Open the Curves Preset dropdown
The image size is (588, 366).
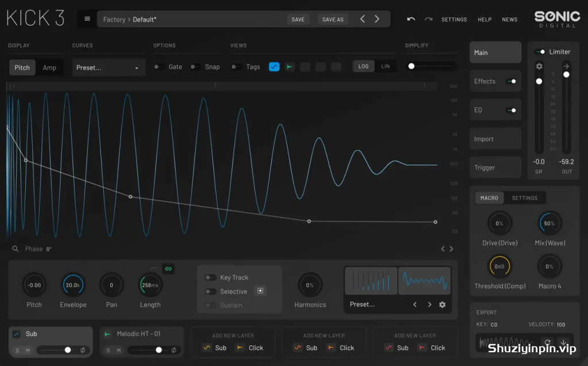click(109, 68)
